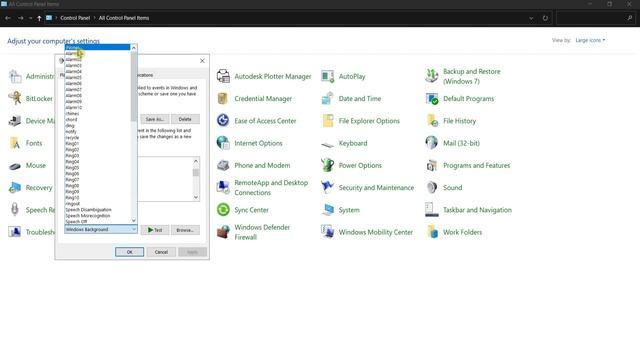Viewport: 640px width, 360px height.
Task: Choose ding from the sounds list
Action: (98, 125)
